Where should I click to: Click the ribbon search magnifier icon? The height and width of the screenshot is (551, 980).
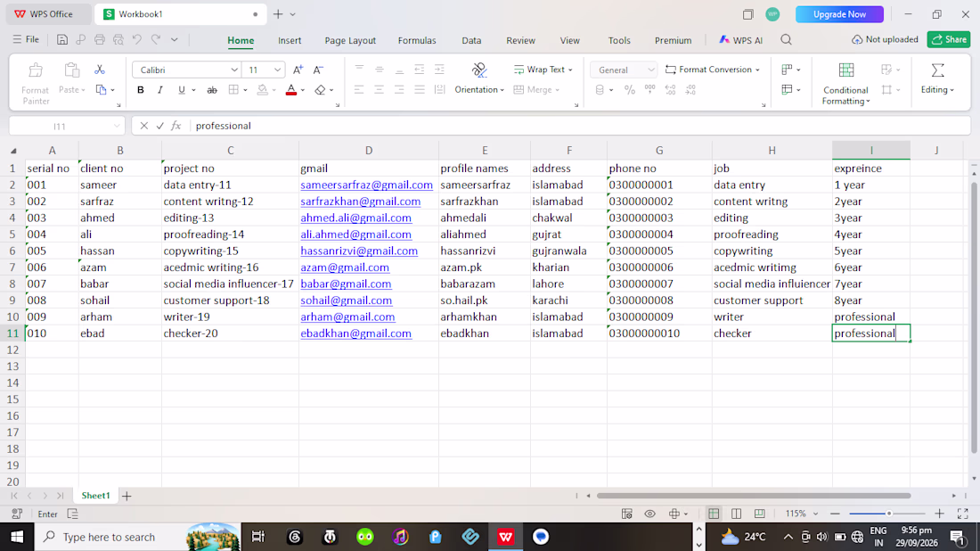click(787, 40)
